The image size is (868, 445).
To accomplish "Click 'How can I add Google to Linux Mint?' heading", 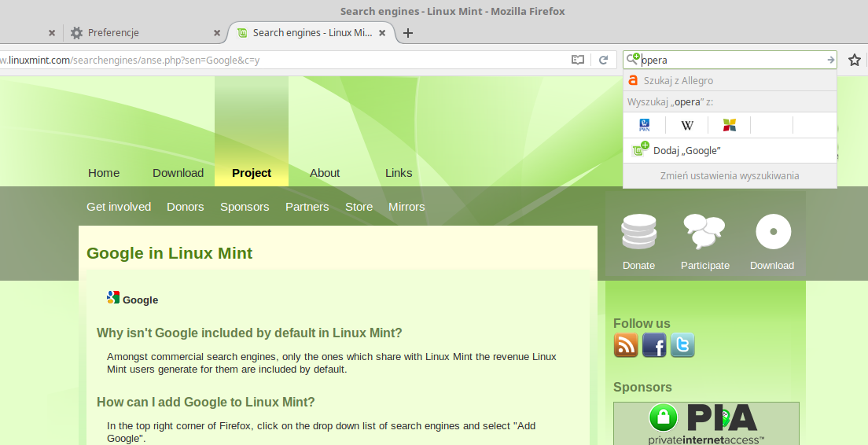I will 205,402.
